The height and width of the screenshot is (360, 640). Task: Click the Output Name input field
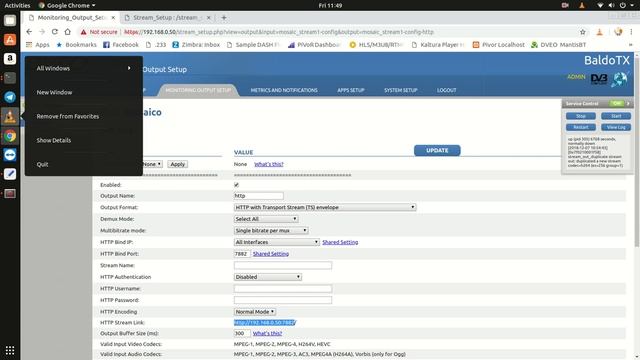pyautogui.click(x=258, y=196)
